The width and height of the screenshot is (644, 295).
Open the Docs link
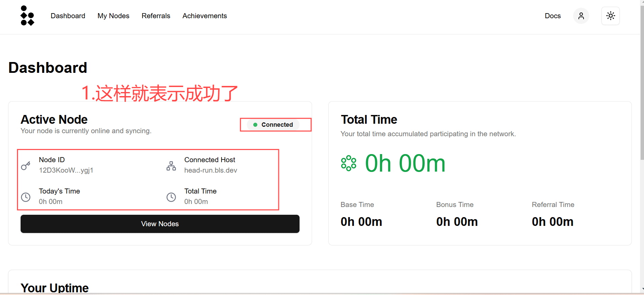[x=552, y=16]
